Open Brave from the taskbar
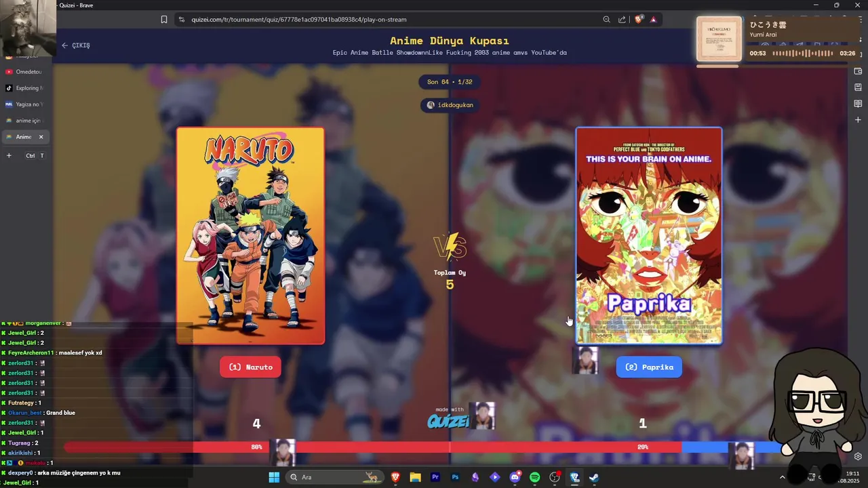 pyautogui.click(x=395, y=477)
